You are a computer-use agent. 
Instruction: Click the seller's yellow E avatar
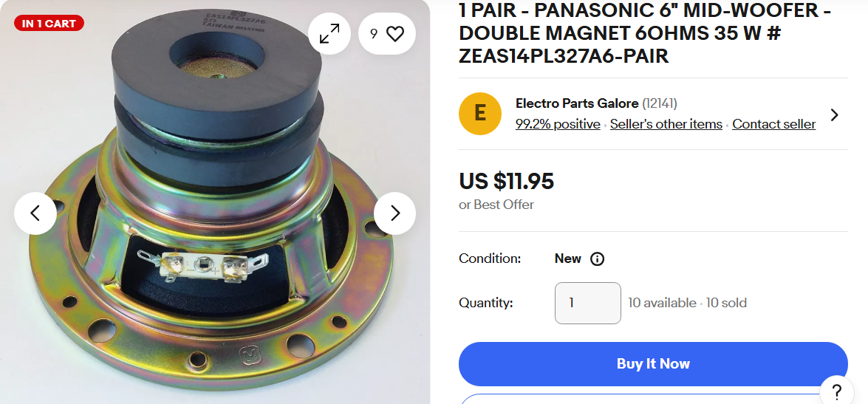480,114
